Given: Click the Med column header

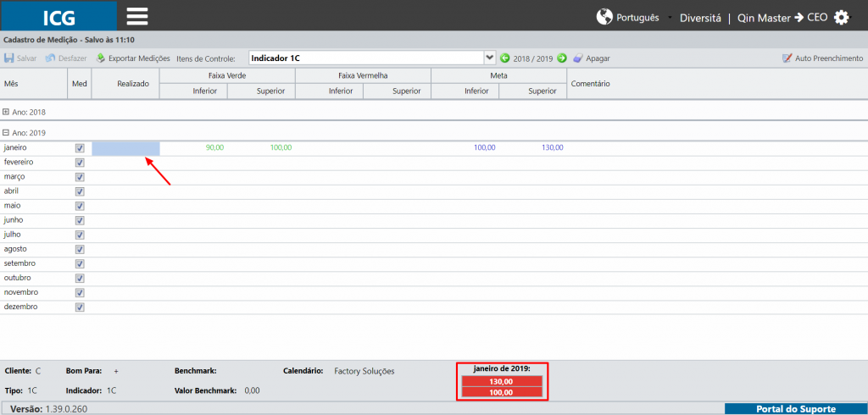Looking at the screenshot, I should pos(80,84).
